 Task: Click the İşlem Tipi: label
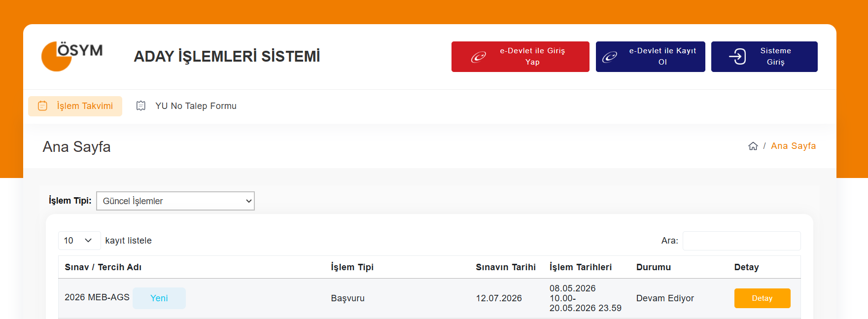pos(70,201)
